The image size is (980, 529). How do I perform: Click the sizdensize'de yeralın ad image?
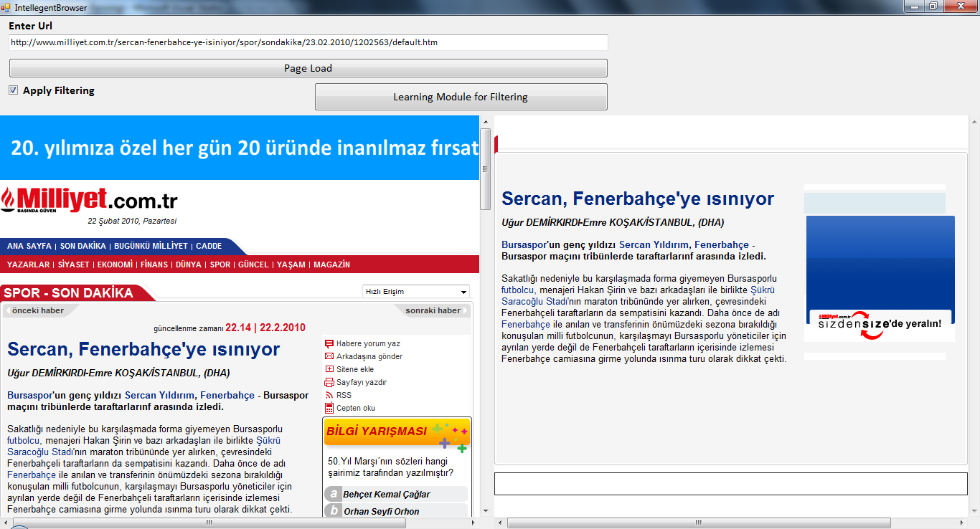880,279
